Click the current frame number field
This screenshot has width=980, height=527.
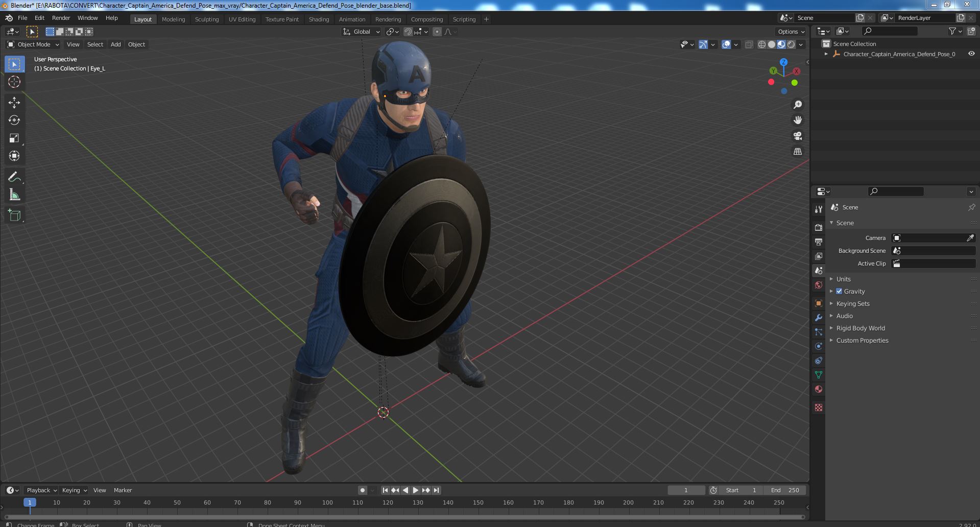[x=686, y=490]
